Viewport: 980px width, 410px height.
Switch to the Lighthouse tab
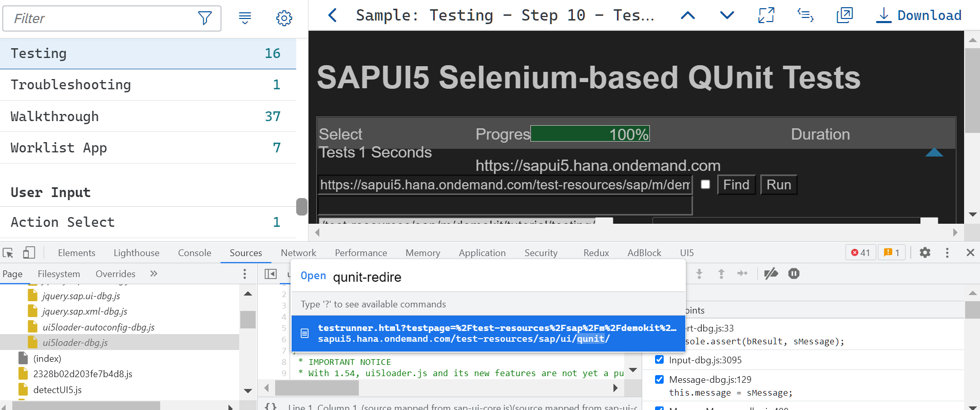click(x=137, y=252)
